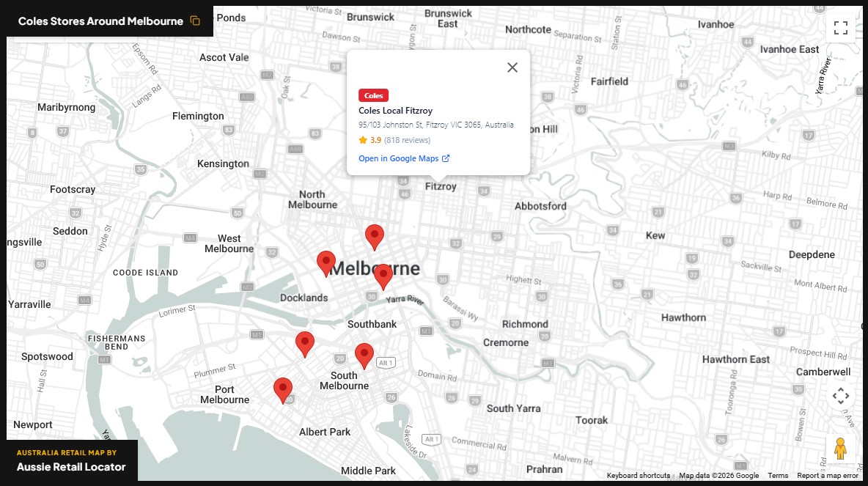Click the Street View pegman icon
The height and width of the screenshot is (486, 868).
pyautogui.click(x=840, y=449)
